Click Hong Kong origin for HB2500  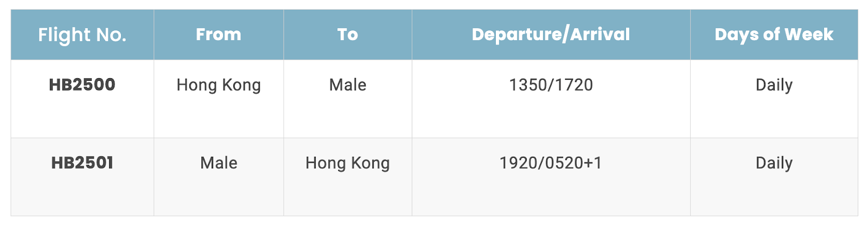coord(219,85)
